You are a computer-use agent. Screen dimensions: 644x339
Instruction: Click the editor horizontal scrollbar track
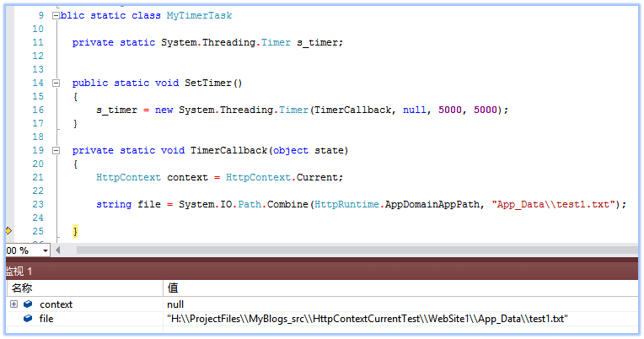337,250
